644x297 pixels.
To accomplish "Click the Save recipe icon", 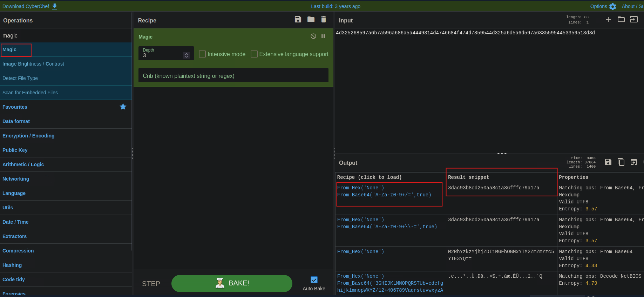I will [298, 20].
